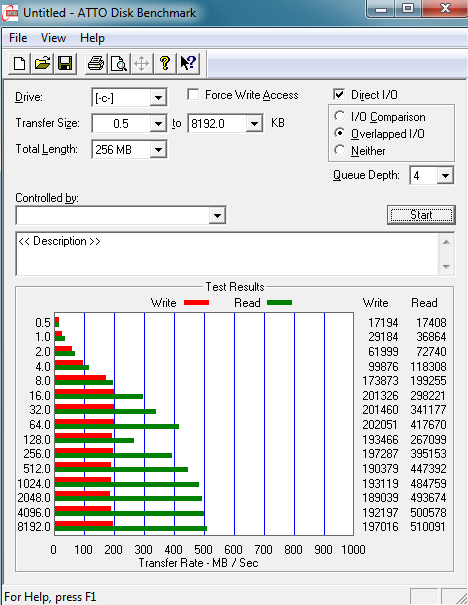Choose the Neither radio option
Screen dimensions: 468x605
340,150
